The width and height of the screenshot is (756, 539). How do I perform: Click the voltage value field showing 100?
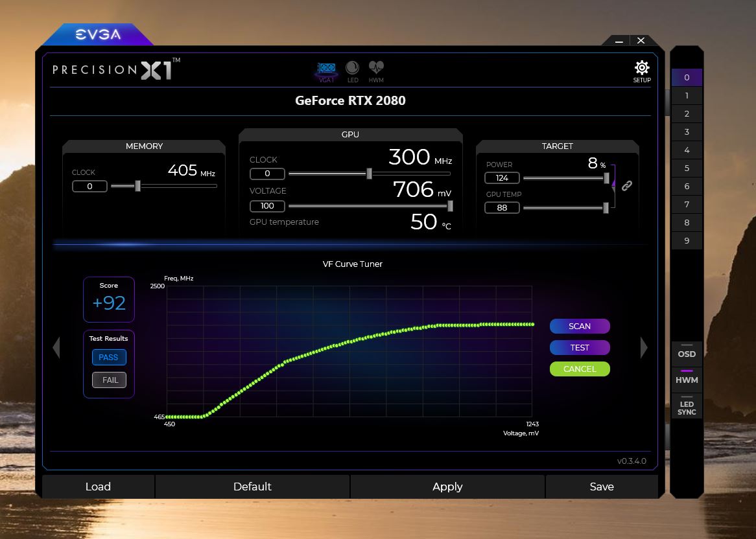tap(267, 206)
